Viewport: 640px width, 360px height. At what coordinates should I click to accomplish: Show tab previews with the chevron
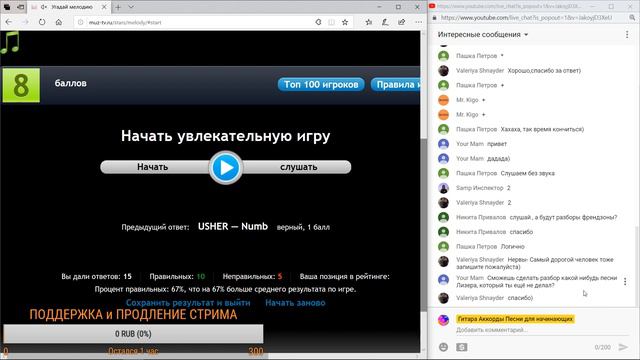(x=131, y=7)
